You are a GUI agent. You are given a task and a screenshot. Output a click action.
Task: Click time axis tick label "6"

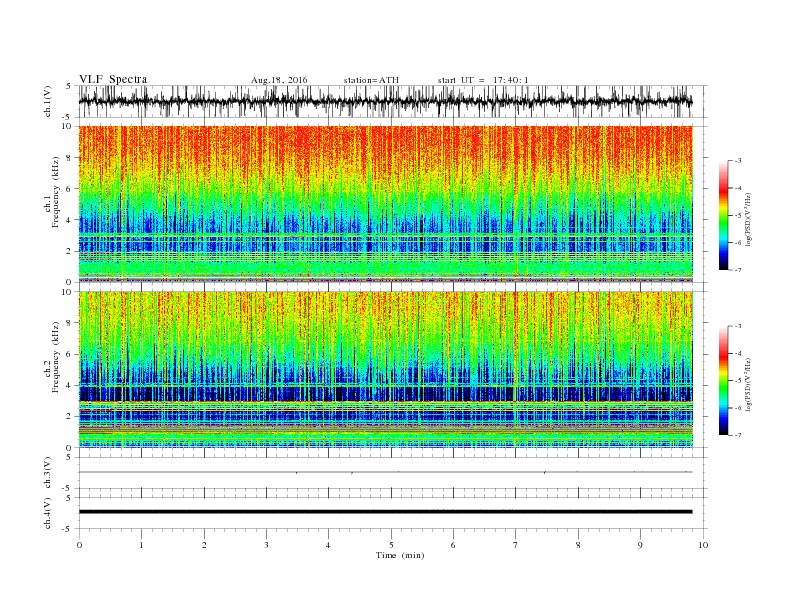click(454, 545)
